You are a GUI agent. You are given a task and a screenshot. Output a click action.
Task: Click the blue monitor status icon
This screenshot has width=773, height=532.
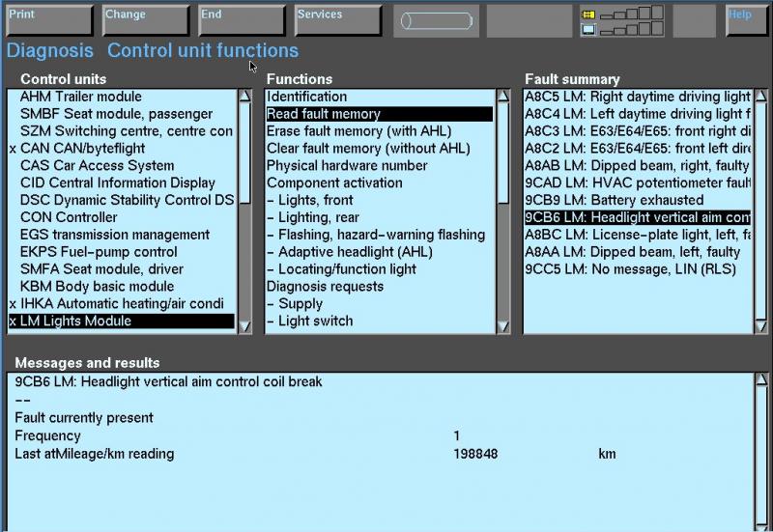[588, 29]
